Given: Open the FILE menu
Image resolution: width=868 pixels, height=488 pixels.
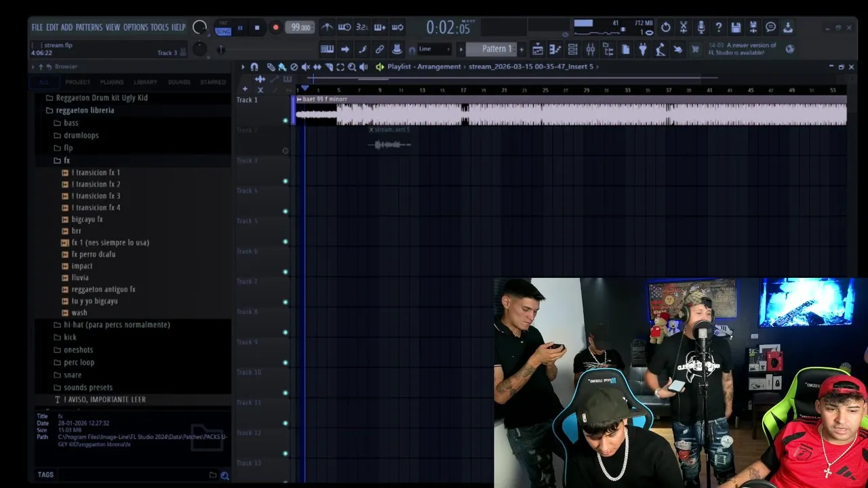Looking at the screenshot, I should [x=37, y=27].
